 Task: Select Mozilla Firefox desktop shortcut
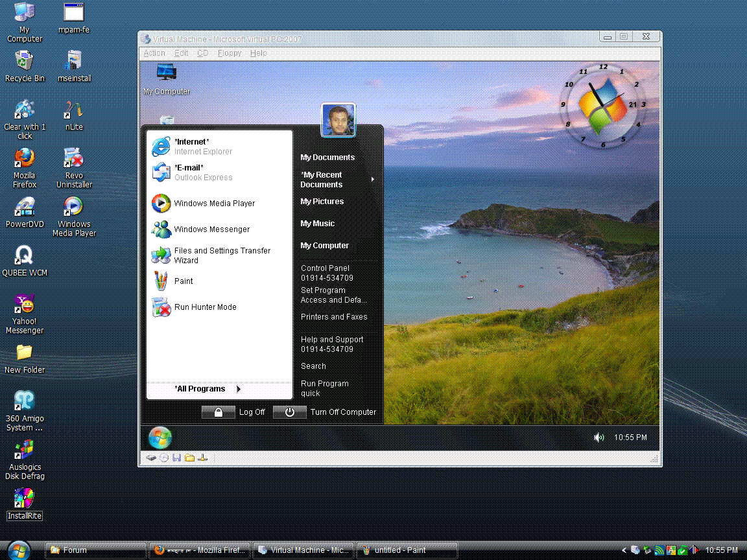coord(24,168)
